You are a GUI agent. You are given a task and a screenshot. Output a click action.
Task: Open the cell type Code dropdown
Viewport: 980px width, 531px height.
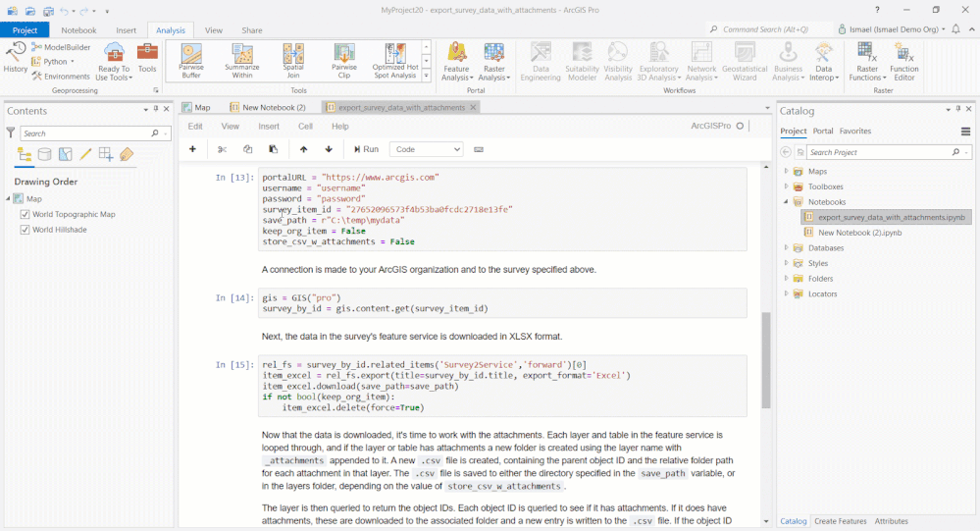click(x=427, y=149)
